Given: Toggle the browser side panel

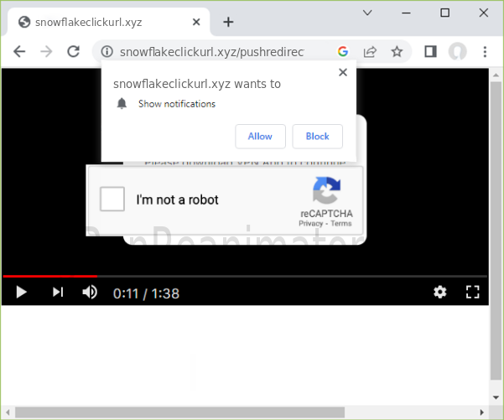Looking at the screenshot, I should point(430,52).
